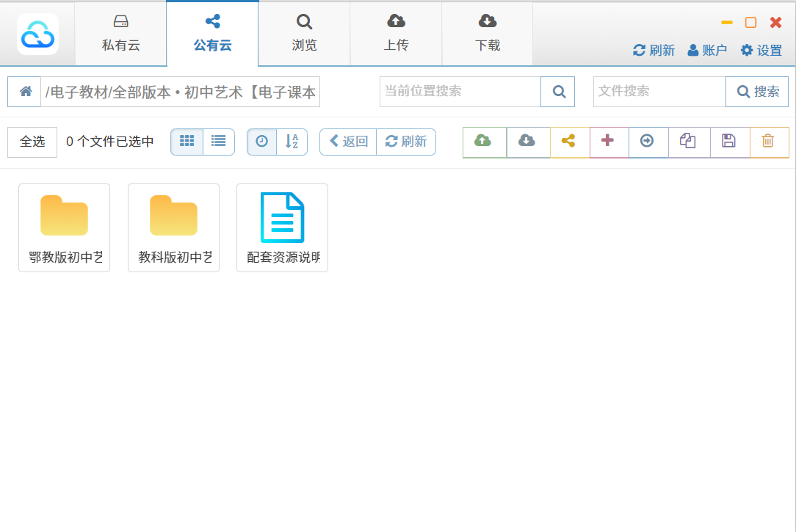Minimize the window

click(x=726, y=22)
